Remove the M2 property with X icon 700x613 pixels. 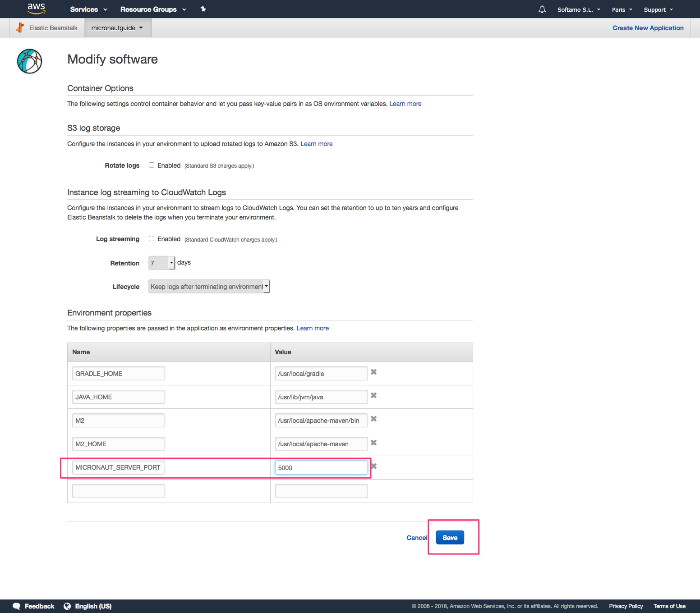(x=373, y=419)
